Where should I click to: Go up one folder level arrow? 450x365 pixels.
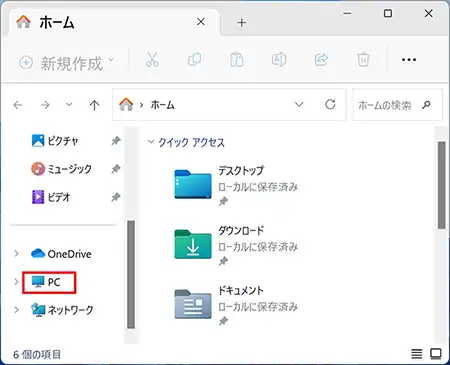point(94,105)
